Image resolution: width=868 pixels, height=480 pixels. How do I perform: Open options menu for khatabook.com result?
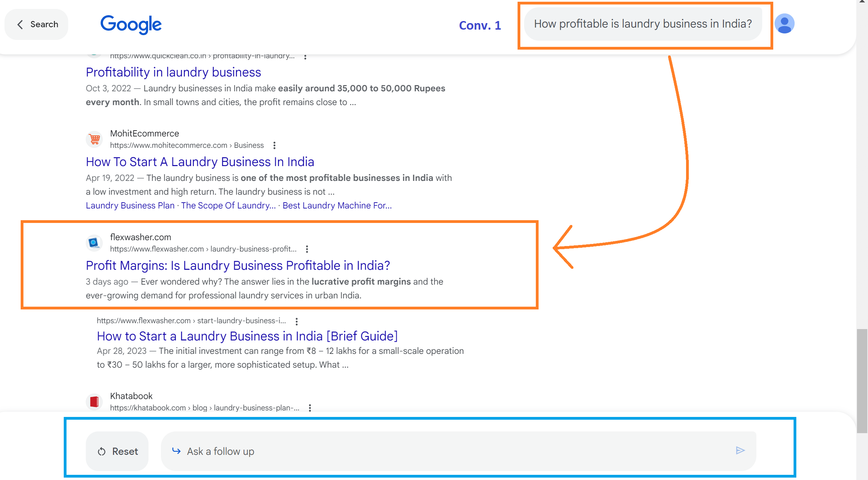point(310,408)
